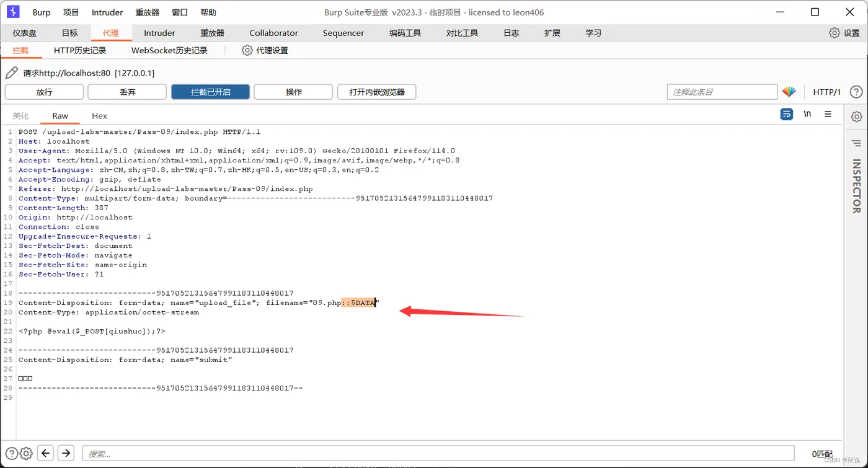
Task: Open the editor hamburger menu
Action: 828,114
